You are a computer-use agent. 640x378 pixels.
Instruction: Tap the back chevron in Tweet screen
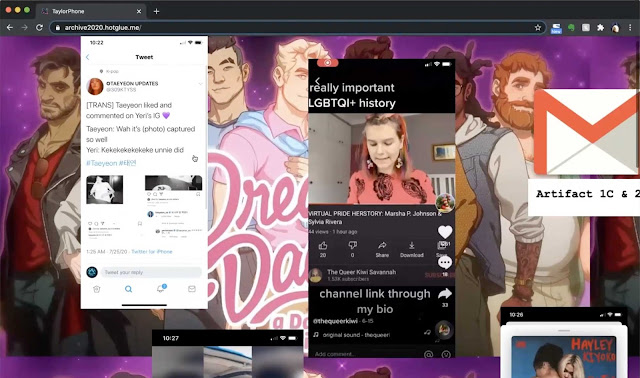[x=88, y=57]
